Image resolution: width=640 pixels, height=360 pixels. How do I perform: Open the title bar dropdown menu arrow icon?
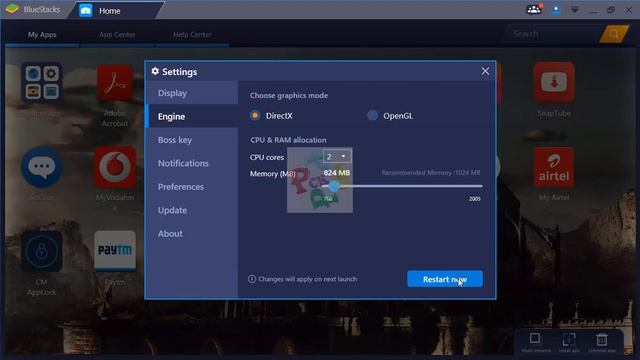575,10
